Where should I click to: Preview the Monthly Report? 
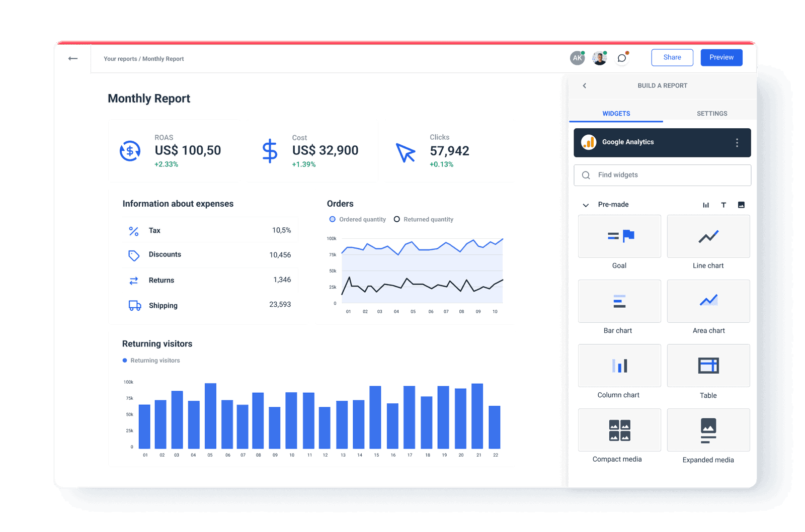click(x=721, y=57)
